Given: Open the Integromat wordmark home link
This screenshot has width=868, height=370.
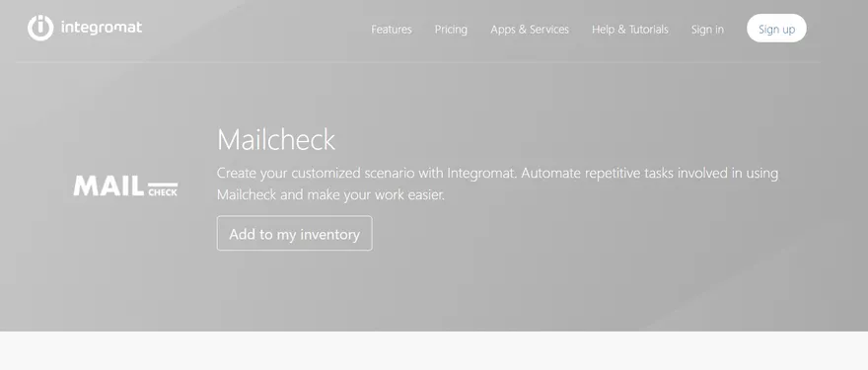Looking at the screenshot, I should coord(102,28).
